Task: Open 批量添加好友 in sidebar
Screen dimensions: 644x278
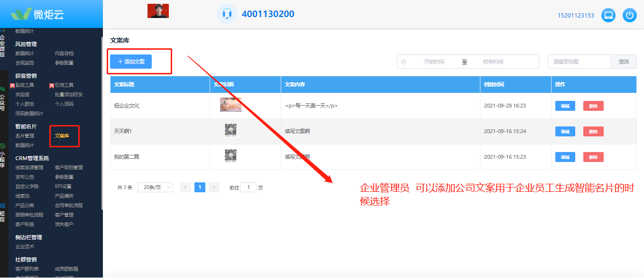Action: [69, 94]
